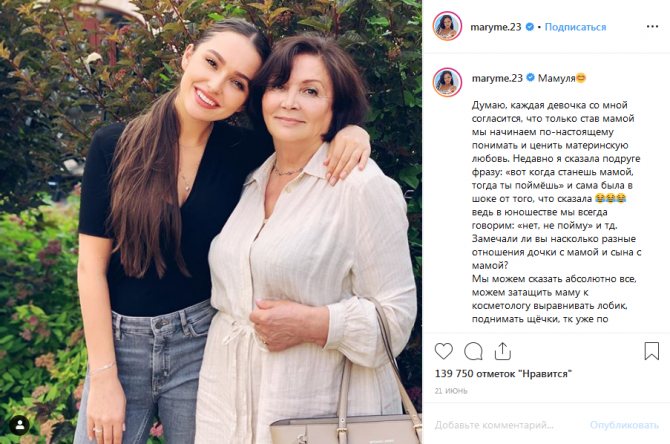This screenshot has width=670, height=444.
Task: Click the header profile avatar
Action: (x=447, y=25)
